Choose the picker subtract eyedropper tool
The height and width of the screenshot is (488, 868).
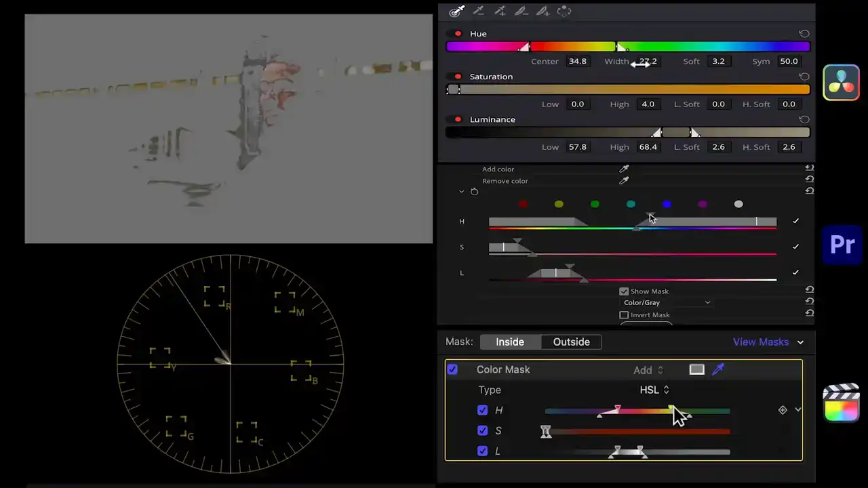(478, 12)
